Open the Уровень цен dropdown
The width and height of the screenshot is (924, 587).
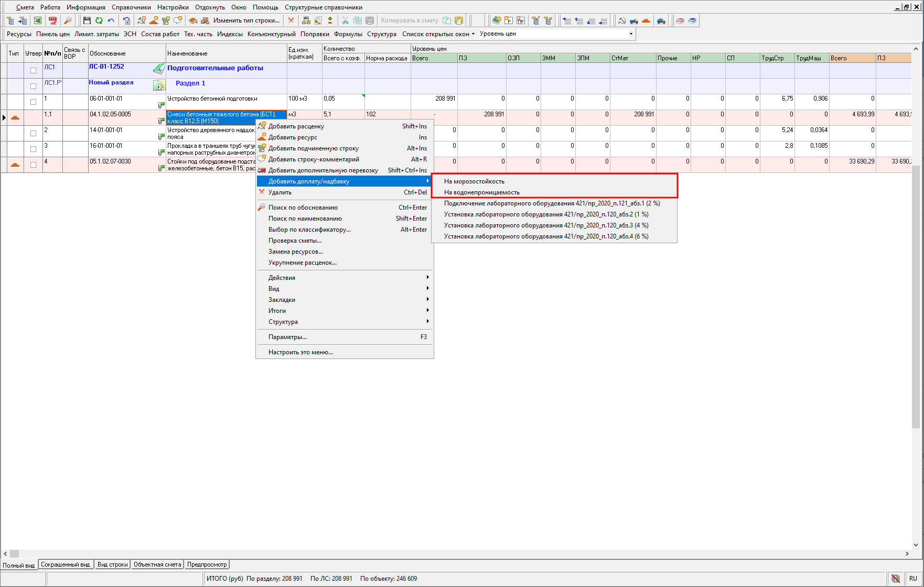click(x=631, y=34)
